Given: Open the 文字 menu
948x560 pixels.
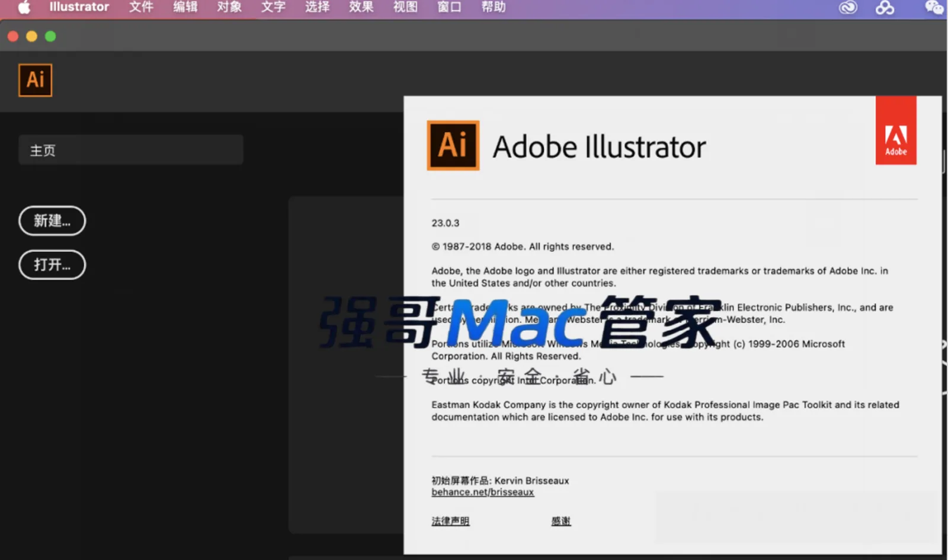Looking at the screenshot, I should coord(273,7).
